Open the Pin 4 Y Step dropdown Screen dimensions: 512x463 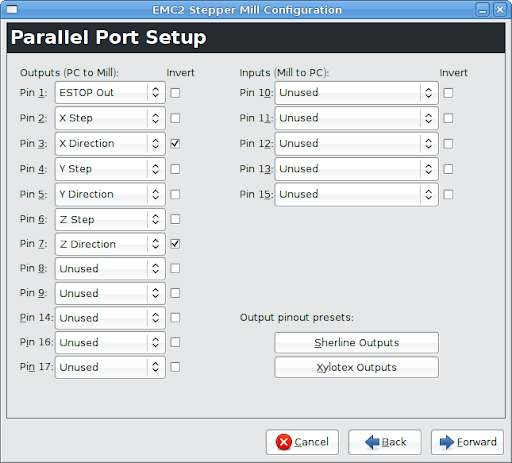110,169
